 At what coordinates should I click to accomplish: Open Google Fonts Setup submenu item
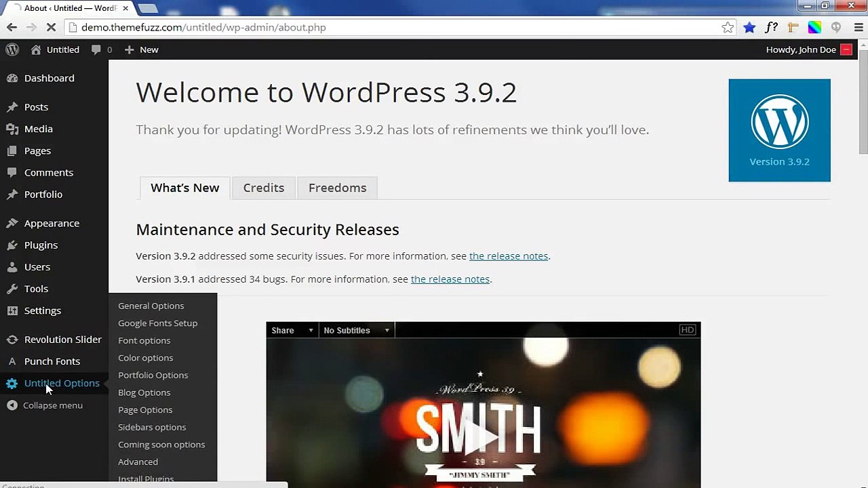coord(158,323)
